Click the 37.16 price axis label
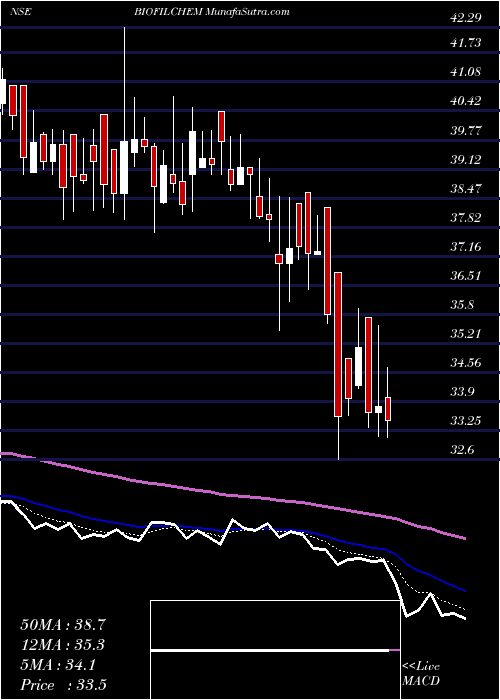The height and width of the screenshot is (700, 500). click(466, 247)
